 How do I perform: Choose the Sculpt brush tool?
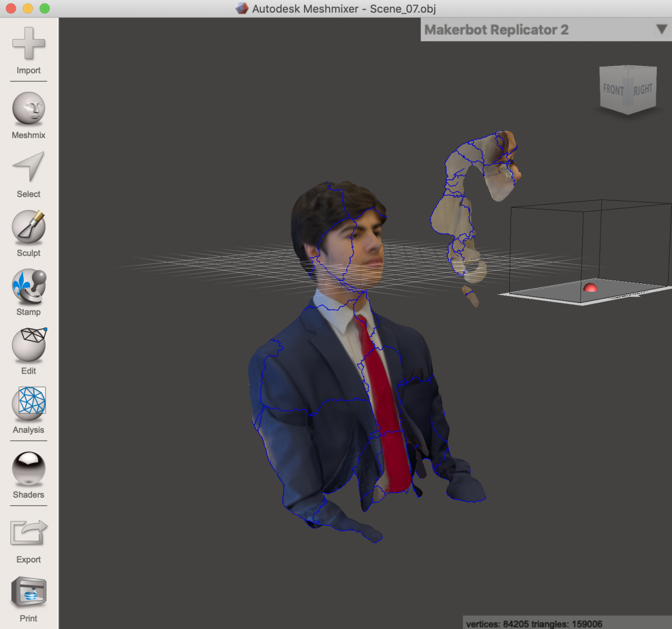[x=28, y=227]
